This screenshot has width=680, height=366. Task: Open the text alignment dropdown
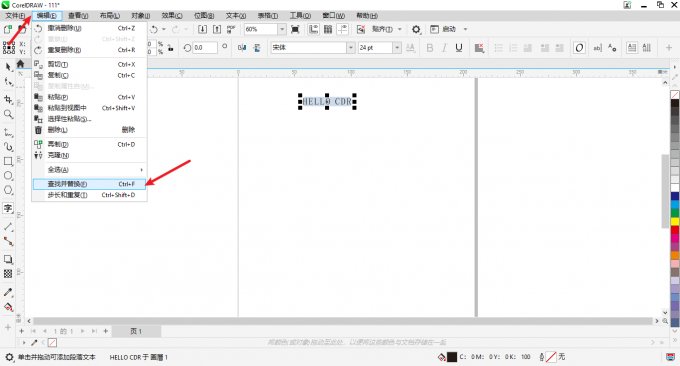point(479,47)
